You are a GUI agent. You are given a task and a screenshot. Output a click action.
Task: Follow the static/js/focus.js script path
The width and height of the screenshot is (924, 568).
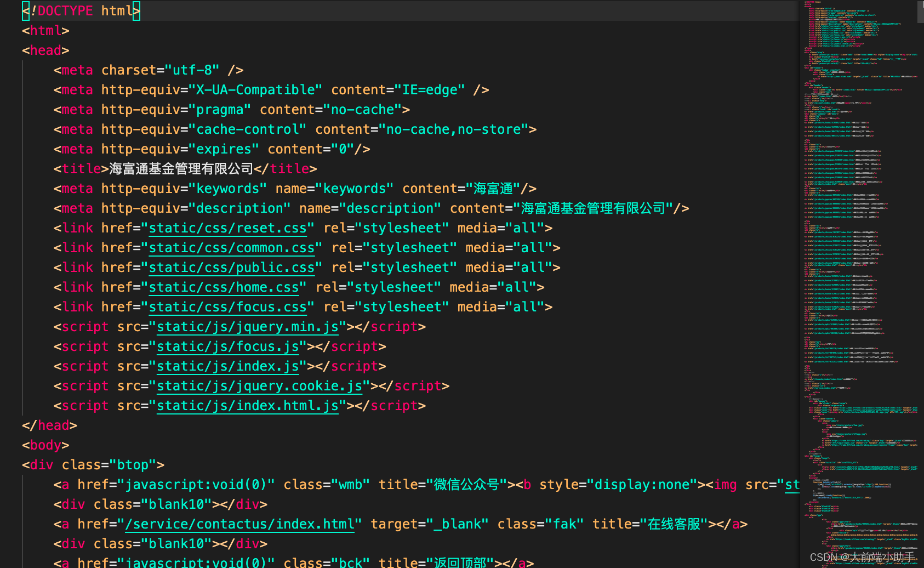[x=228, y=347]
